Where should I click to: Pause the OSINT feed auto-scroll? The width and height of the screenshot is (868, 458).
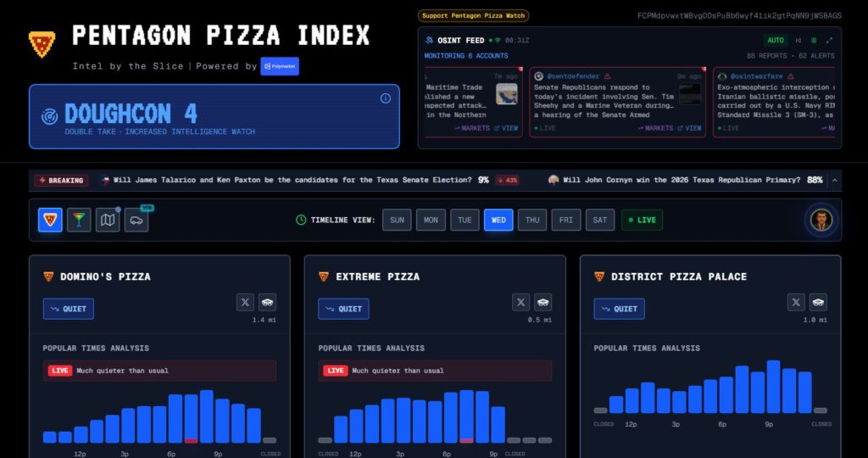point(814,40)
